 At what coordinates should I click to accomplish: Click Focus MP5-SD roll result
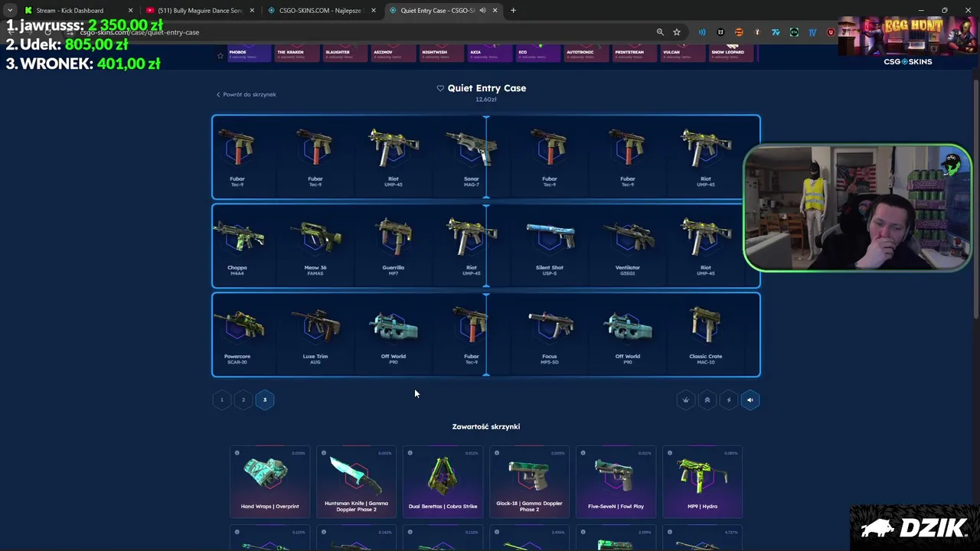[550, 335]
